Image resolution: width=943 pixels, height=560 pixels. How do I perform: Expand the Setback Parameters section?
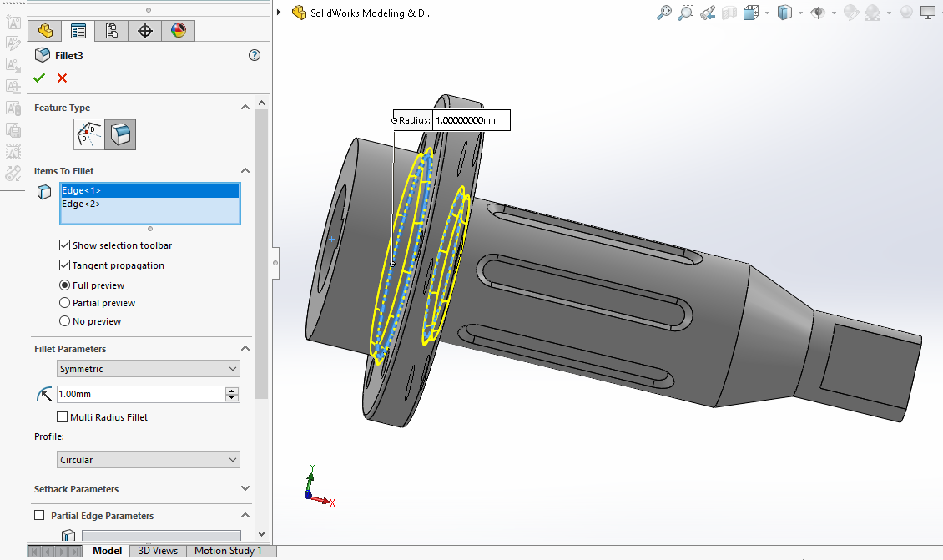(245, 489)
